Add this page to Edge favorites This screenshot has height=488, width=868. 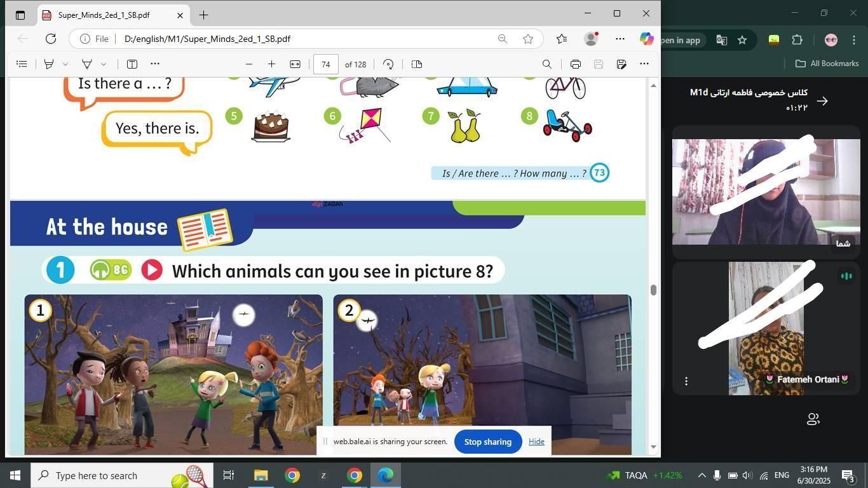528,39
